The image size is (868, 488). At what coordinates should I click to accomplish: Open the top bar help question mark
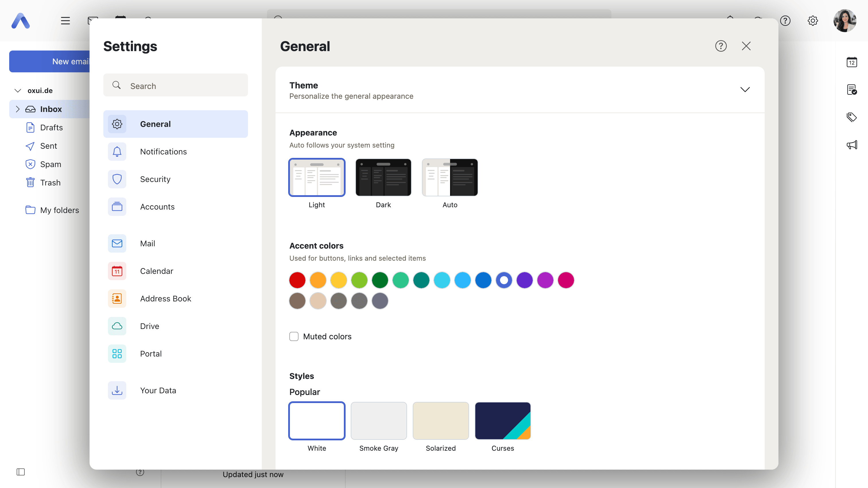click(x=785, y=21)
